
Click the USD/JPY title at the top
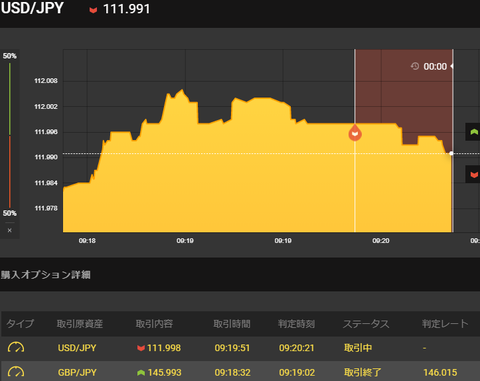[32, 8]
